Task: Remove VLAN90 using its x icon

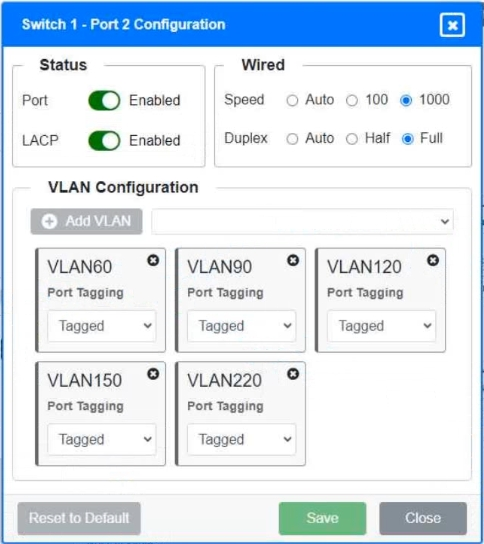Action: (293, 260)
